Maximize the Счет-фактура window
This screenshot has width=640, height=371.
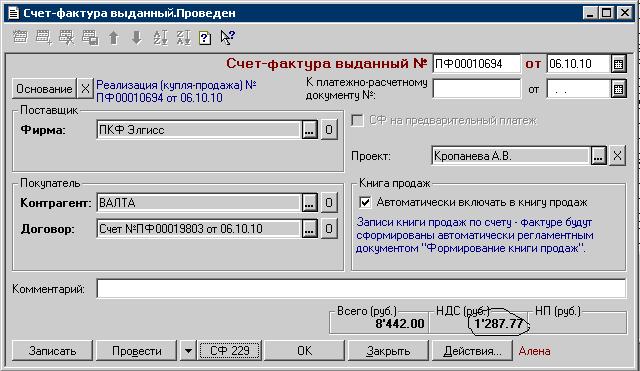click(607, 13)
